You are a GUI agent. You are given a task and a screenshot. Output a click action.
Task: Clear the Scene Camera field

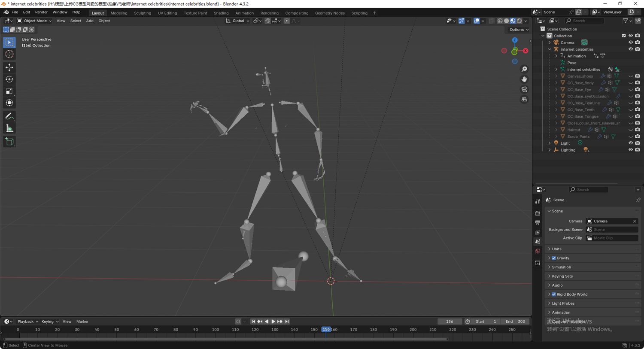[x=635, y=221]
